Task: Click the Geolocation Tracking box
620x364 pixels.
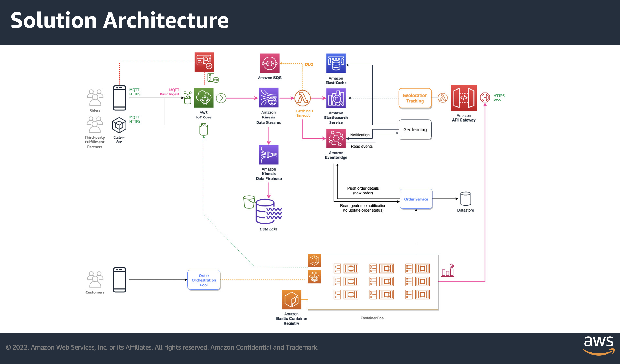Action: point(415,98)
